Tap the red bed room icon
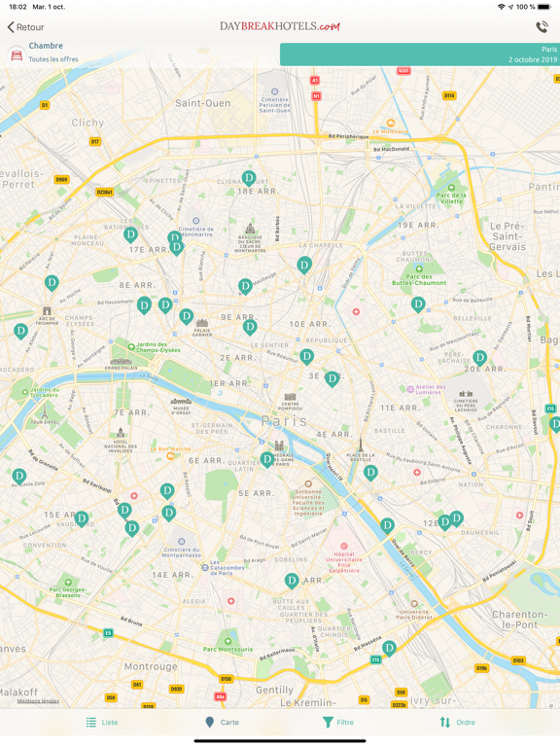Screen dimensions: 560x747 (17, 55)
